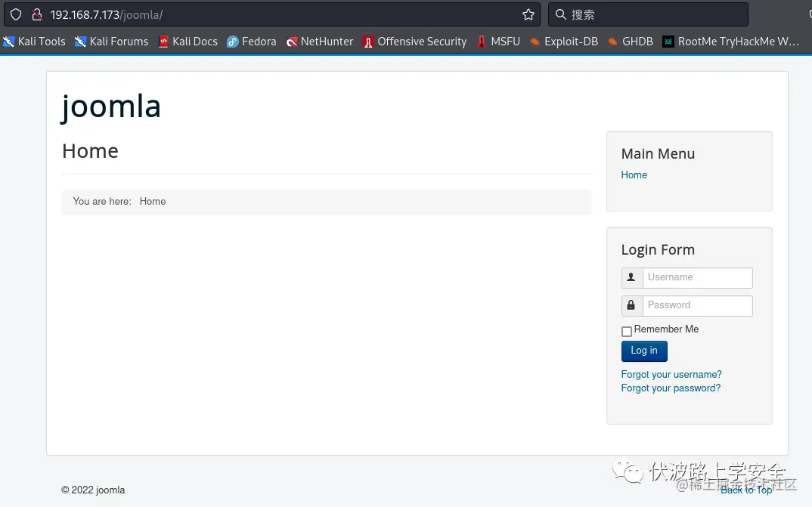Click the Back to Top link

pyautogui.click(x=746, y=490)
